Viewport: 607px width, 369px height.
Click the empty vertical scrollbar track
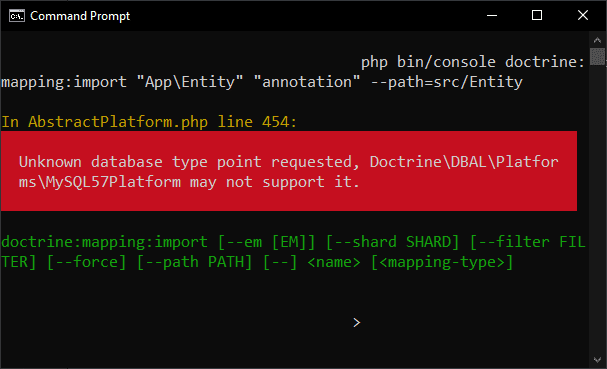[x=597, y=209]
